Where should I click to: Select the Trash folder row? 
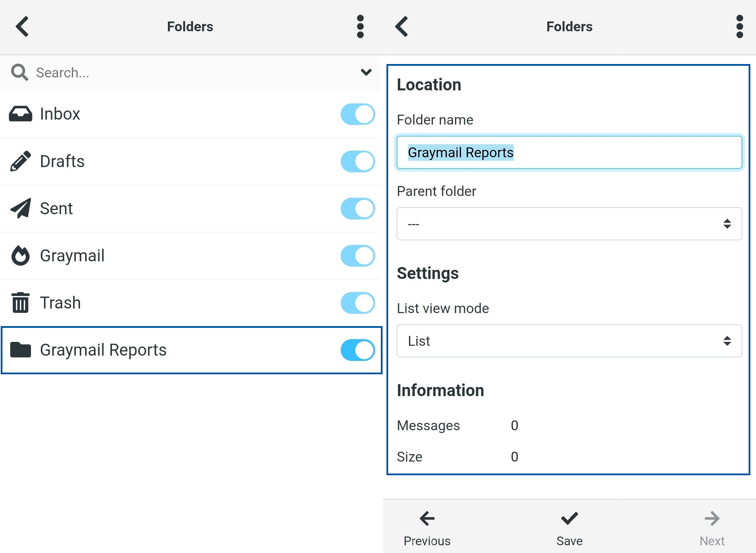[190, 303]
